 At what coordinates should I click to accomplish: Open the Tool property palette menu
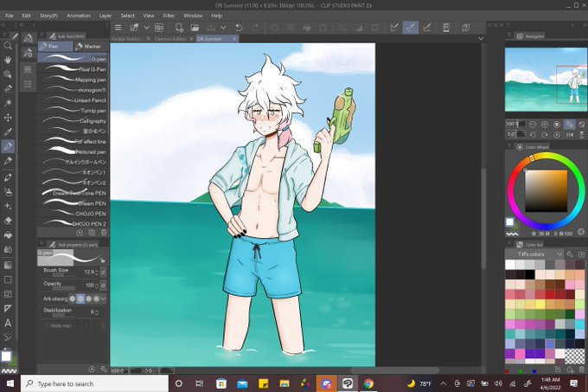(x=42, y=244)
